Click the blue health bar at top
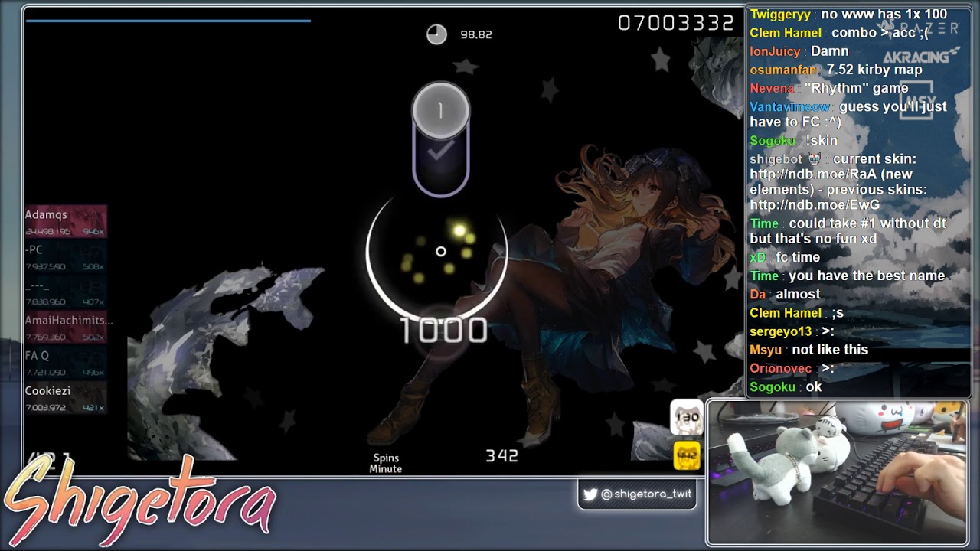Screen dimensions: 980x551 tap(168, 21)
